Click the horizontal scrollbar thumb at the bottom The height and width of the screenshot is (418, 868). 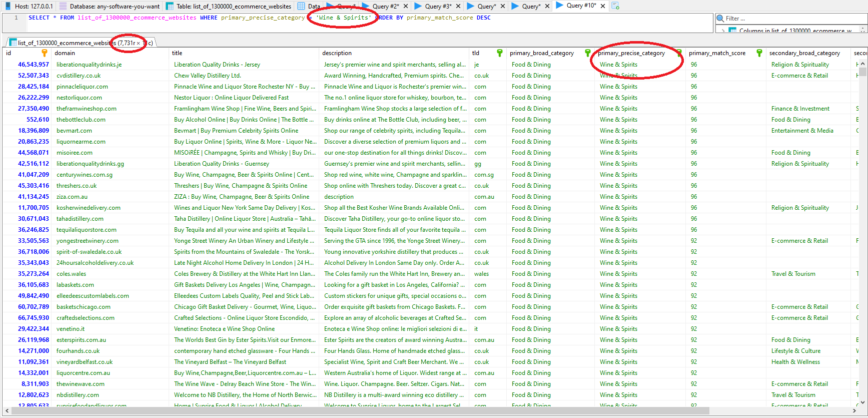(360, 411)
